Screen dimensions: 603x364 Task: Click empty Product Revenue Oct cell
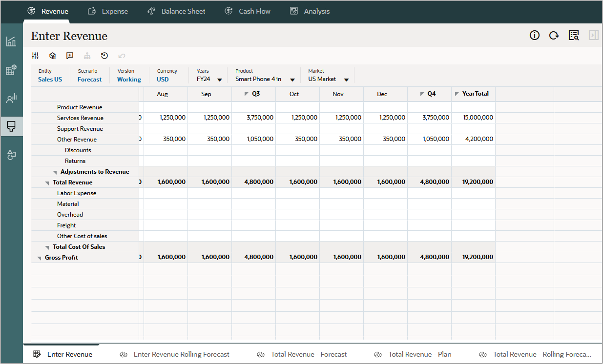(298, 107)
